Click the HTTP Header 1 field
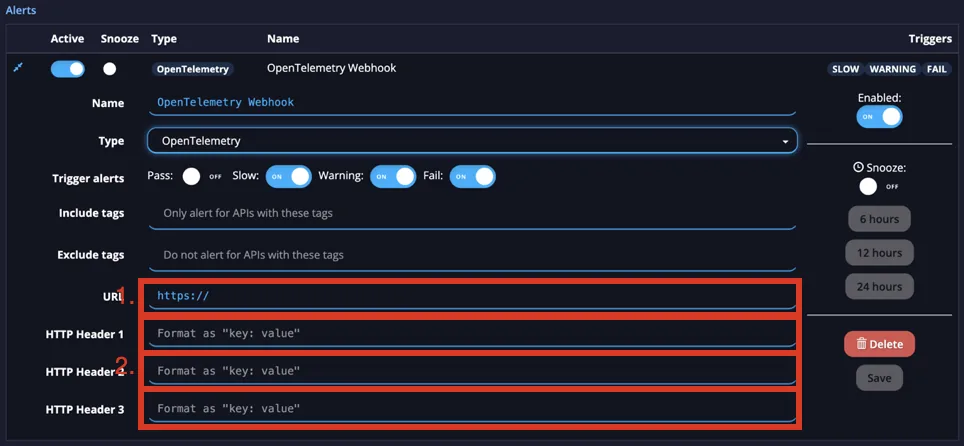This screenshot has height=446, width=964. [x=472, y=334]
